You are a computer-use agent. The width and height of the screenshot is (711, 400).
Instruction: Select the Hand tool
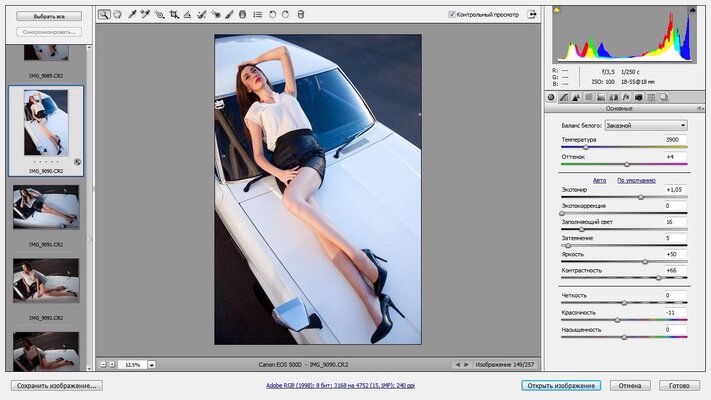coord(118,15)
